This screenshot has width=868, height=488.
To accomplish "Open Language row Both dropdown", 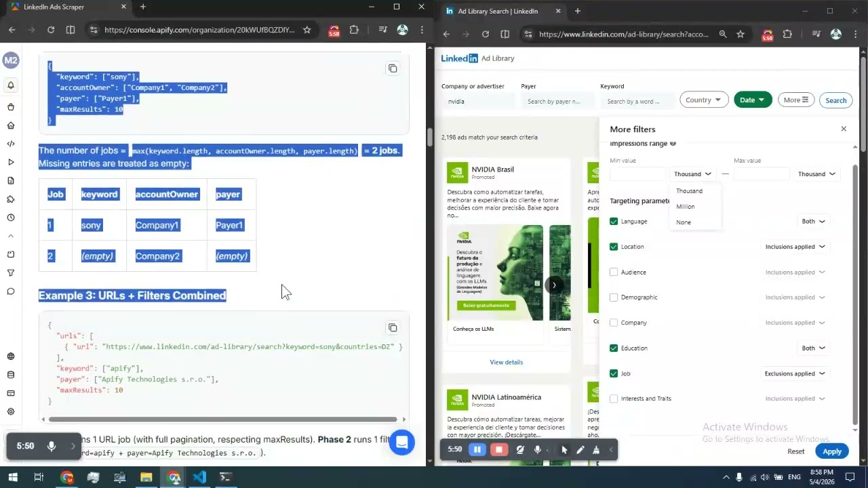I will pyautogui.click(x=813, y=222).
